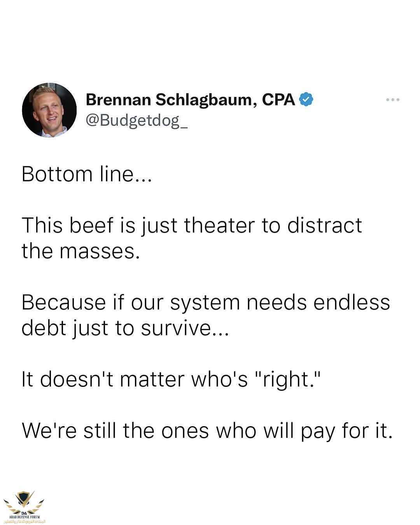Click the word "endless" in the tweet
The image size is (420, 525).
coord(352,302)
